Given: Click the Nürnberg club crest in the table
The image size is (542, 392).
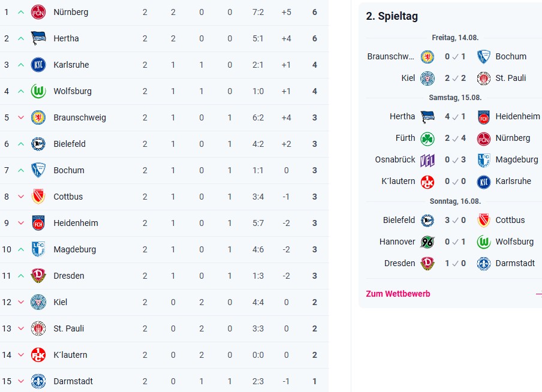Looking at the screenshot, I should pos(38,12).
